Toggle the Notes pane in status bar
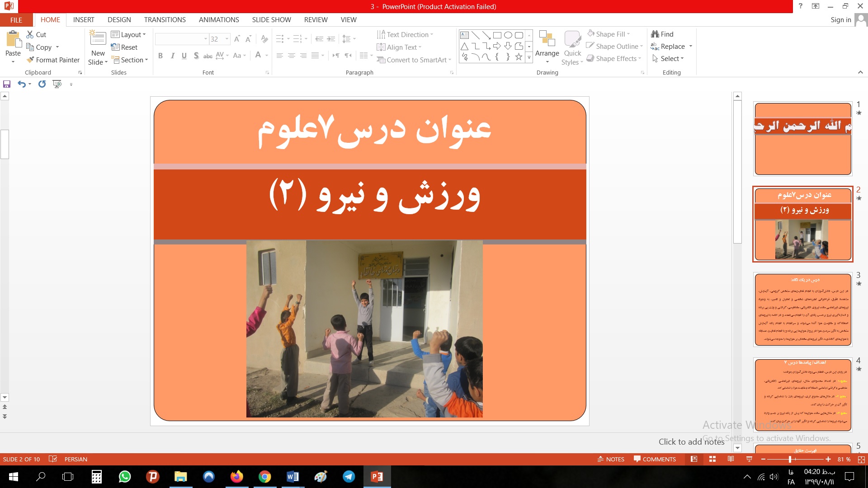The height and width of the screenshot is (488, 868). pos(611,459)
